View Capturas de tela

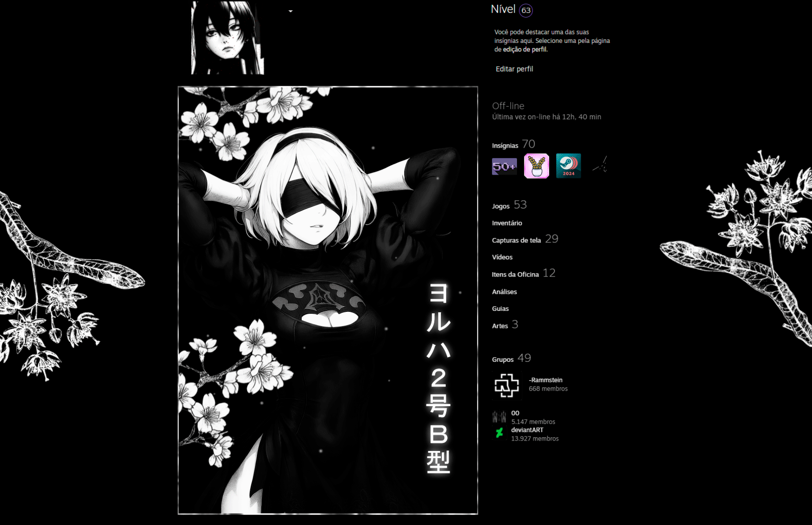pos(516,240)
